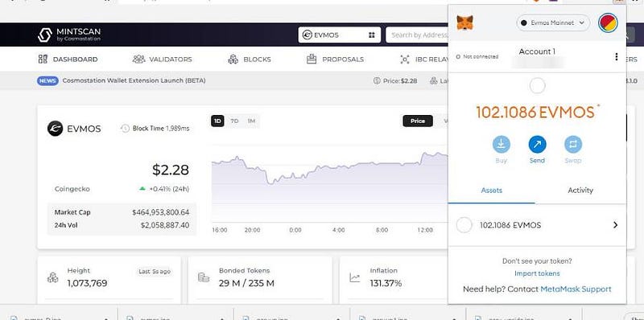Screen dimensions: 644x320
Task: Click the MetaMask fox logo
Action: [x=464, y=23]
